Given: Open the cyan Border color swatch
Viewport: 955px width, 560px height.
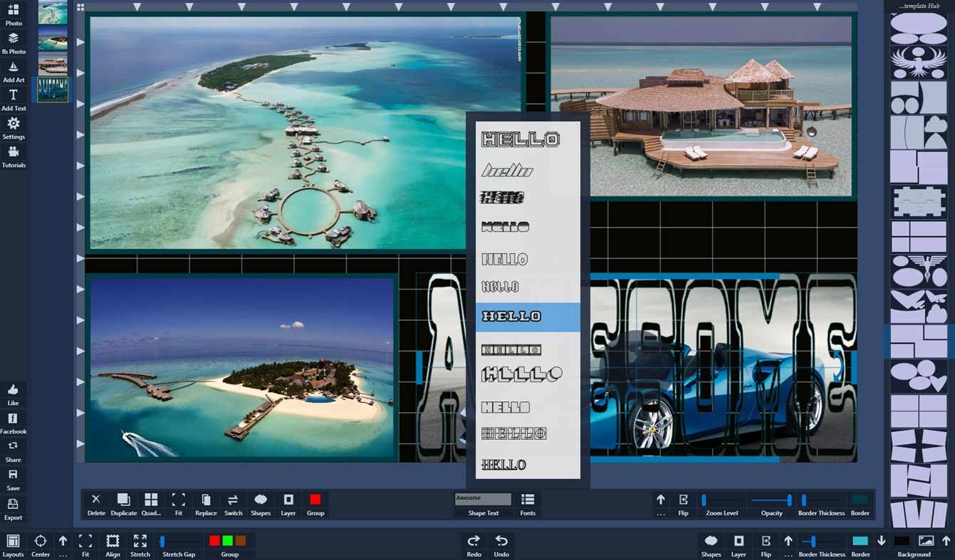Looking at the screenshot, I should pos(860,541).
